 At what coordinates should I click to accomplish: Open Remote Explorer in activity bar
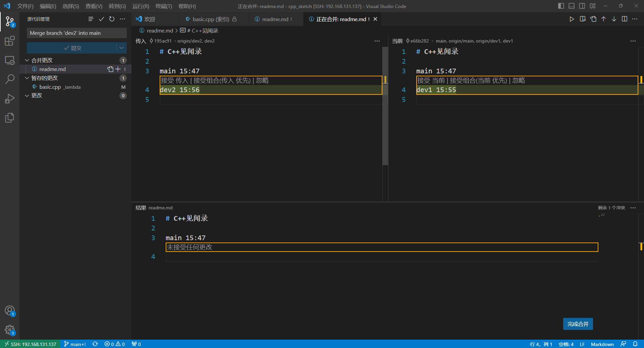[x=10, y=60]
